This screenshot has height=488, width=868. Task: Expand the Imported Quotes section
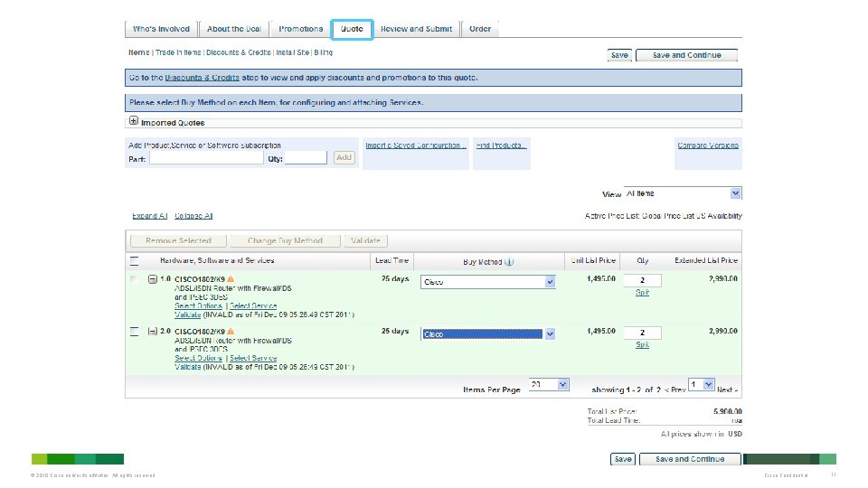pyautogui.click(x=134, y=120)
